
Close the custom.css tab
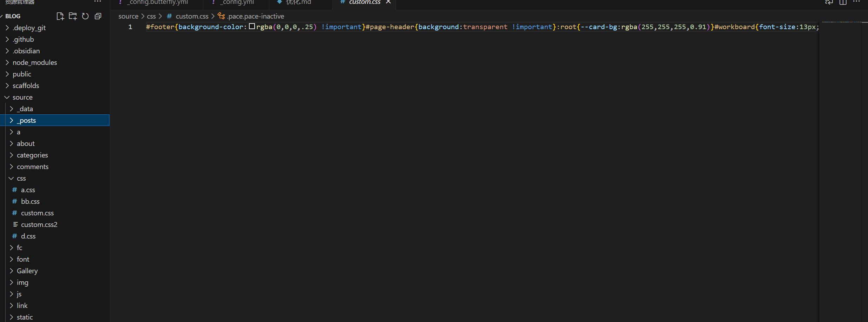click(388, 2)
